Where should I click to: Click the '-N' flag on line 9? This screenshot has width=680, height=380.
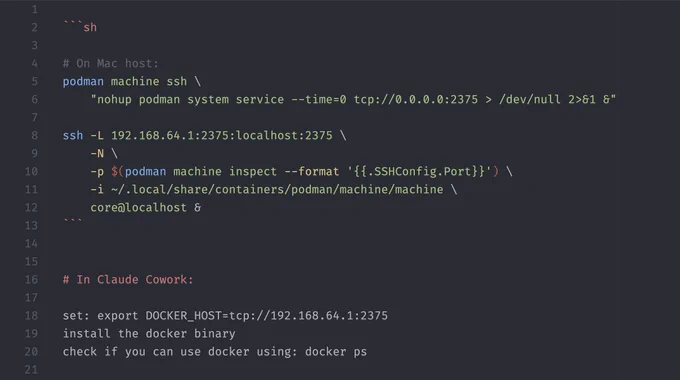click(97, 154)
